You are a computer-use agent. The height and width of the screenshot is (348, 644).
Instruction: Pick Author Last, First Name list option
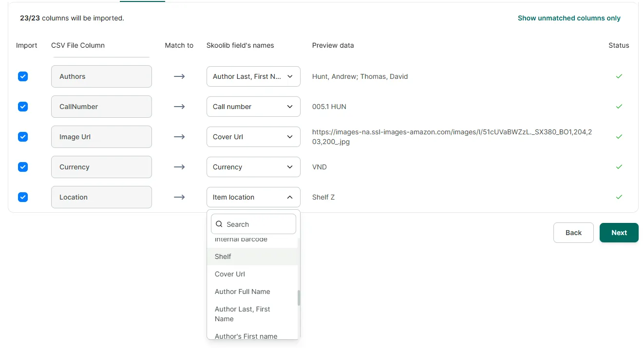252,314
